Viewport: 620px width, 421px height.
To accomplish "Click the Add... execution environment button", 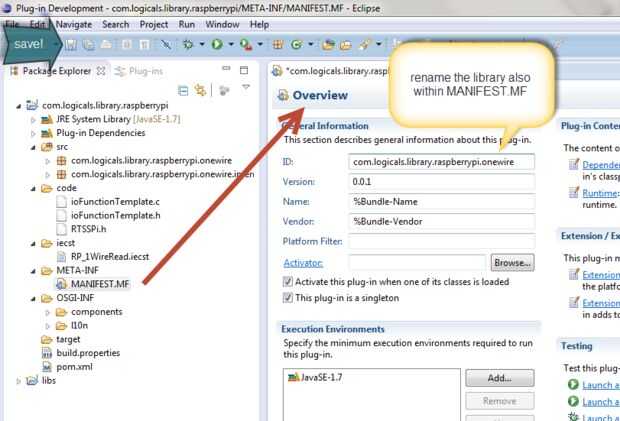I will 500,378.
